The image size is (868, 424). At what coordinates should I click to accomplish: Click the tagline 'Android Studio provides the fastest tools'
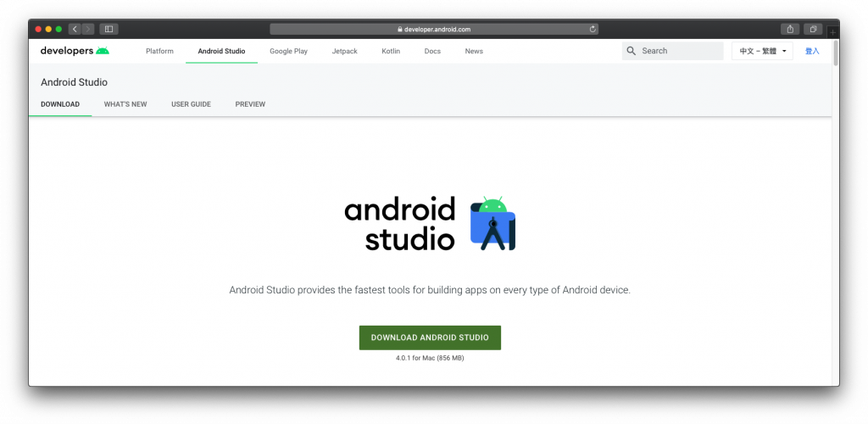[430, 290]
